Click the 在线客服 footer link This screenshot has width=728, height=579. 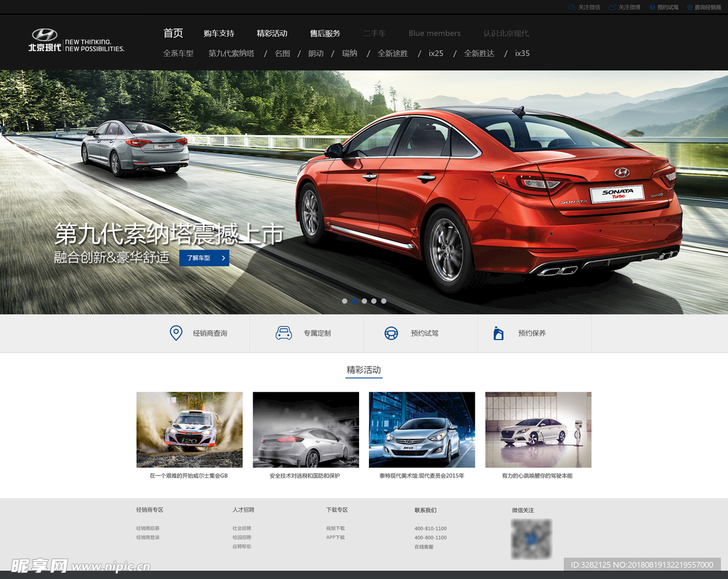(x=424, y=547)
